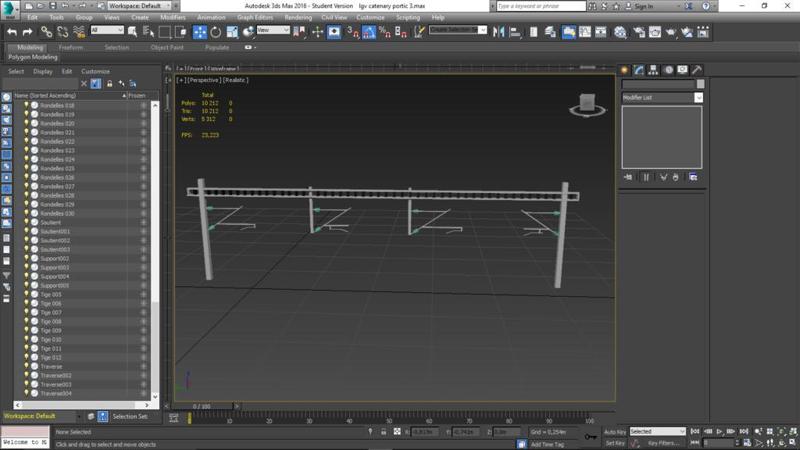
Task: Toggle visibility of Rondelles 018 object
Action: pyautogui.click(x=26, y=105)
